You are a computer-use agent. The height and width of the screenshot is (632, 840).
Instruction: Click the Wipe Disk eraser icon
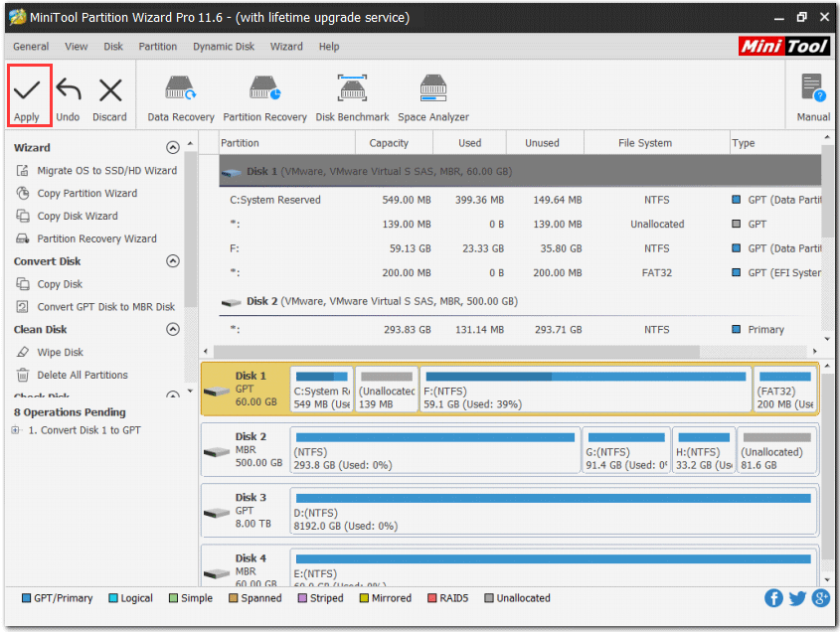[x=22, y=352]
